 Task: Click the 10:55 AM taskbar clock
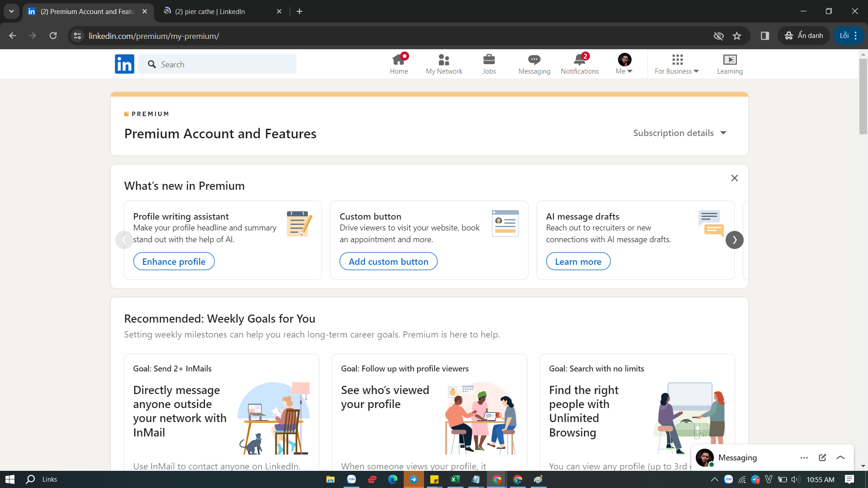pyautogui.click(x=821, y=479)
